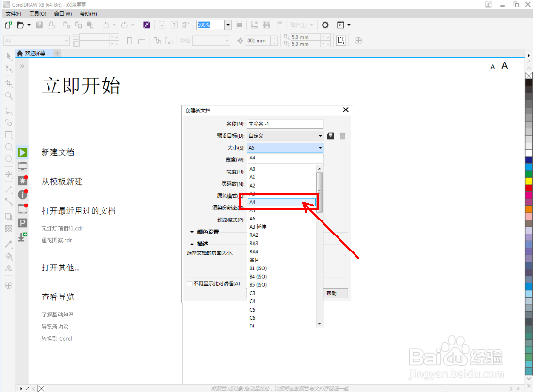The height and width of the screenshot is (392, 533).
Task: Open the Help menu
Action: pos(88,14)
